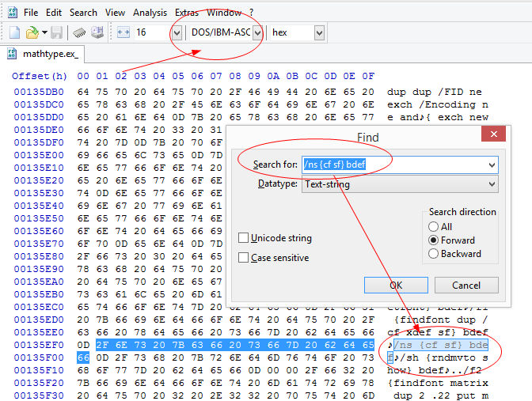Screen dimensions: 532x401
Task: Open the Edit menu
Action: tap(54, 13)
